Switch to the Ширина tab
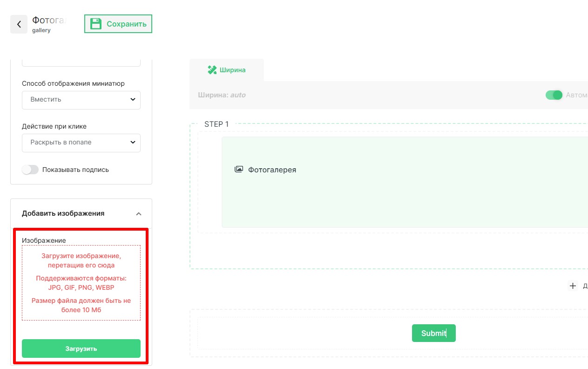The height and width of the screenshot is (369, 588). 227,70
